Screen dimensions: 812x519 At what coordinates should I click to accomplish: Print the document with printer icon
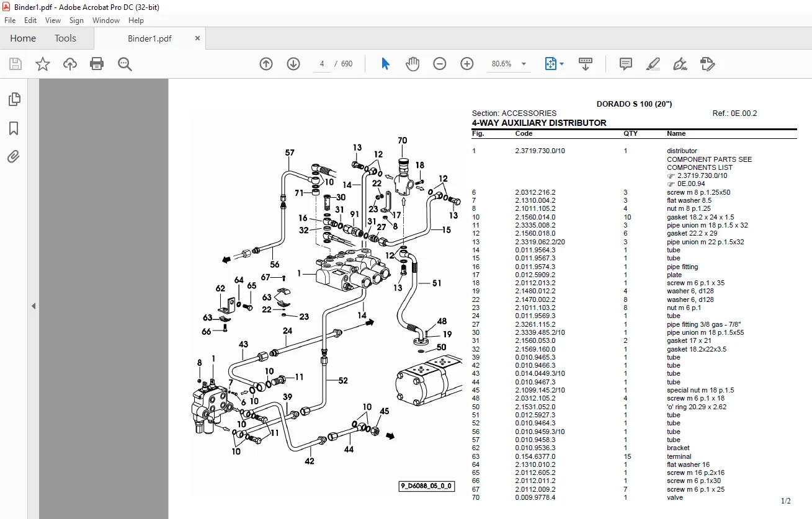[97, 64]
